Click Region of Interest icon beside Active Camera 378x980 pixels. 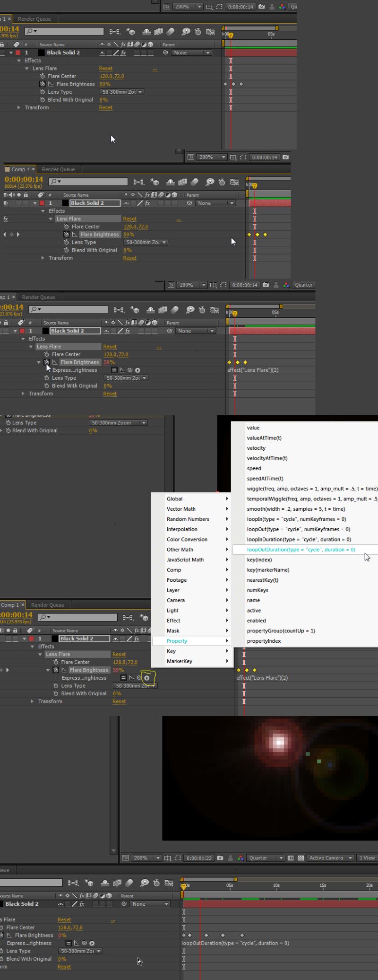[291, 858]
